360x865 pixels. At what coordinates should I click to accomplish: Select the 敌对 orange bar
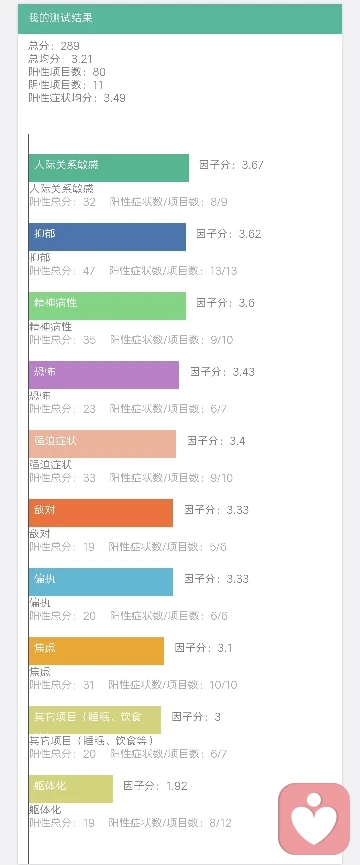point(100,512)
